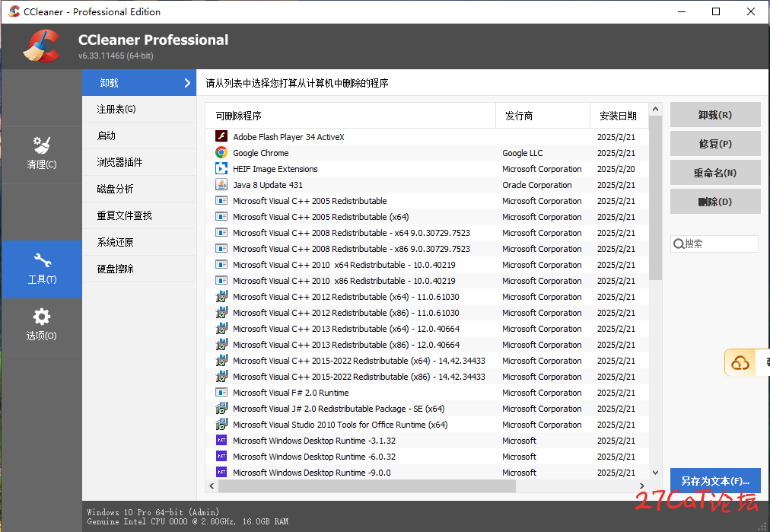Click the Desktop Runtime 6.0.32 .NET icon
Screen dimensions: 770x532
(x=221, y=457)
